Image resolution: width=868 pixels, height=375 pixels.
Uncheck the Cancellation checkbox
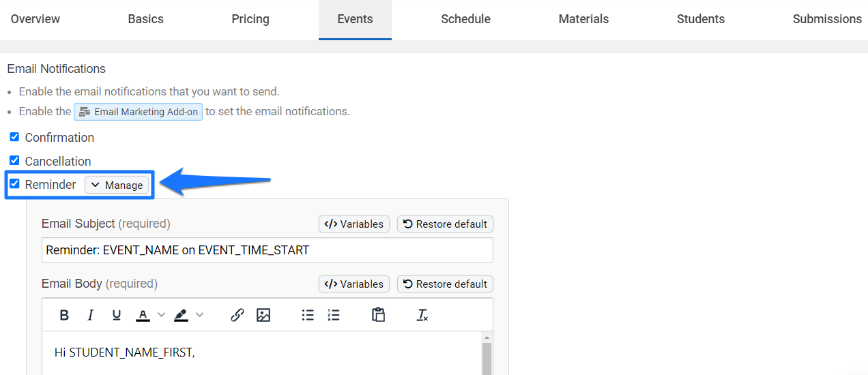pos(14,161)
